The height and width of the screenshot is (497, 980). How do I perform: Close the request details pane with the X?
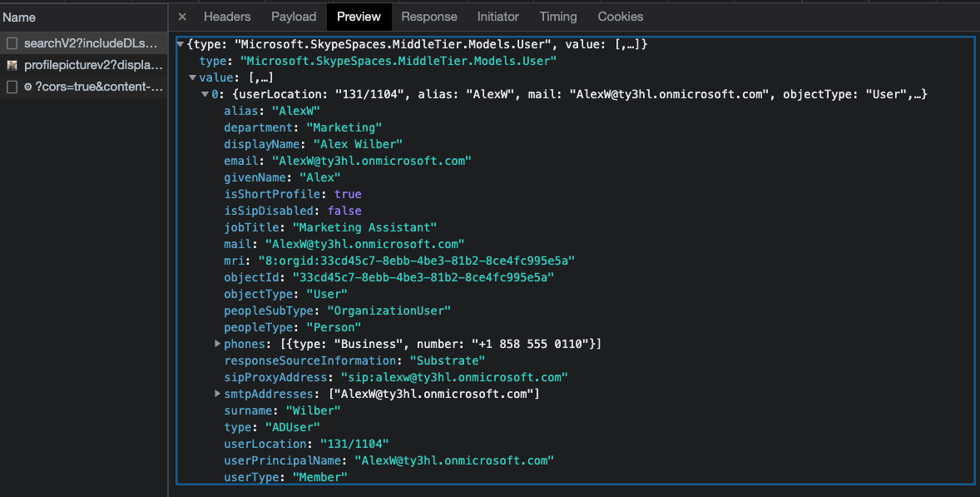(181, 17)
